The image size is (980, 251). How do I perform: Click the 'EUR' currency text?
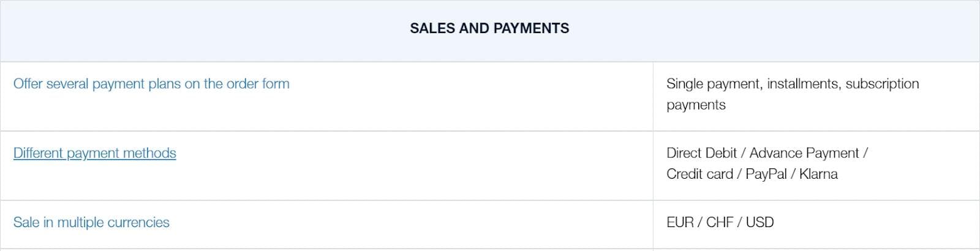coord(680,222)
